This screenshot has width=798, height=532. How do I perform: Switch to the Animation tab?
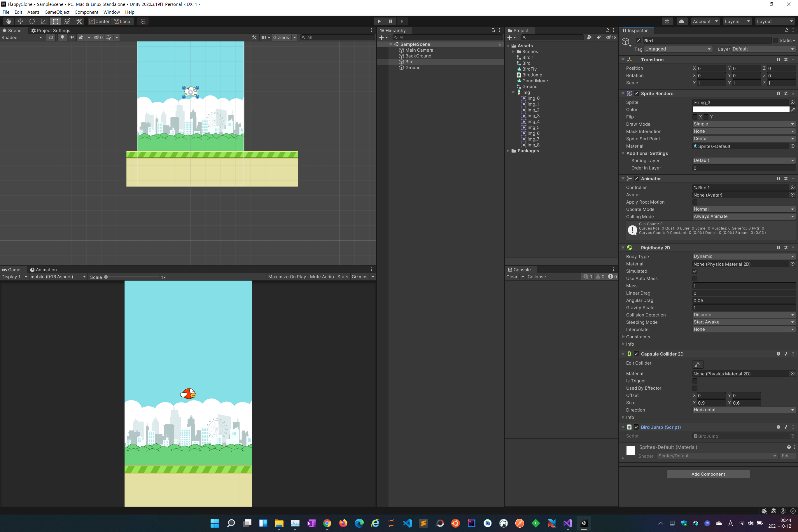pos(43,270)
